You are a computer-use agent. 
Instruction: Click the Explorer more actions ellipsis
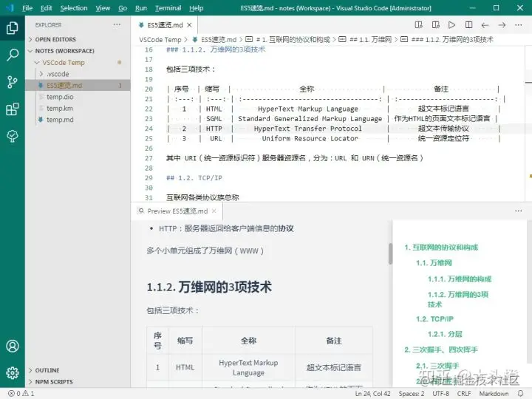click(117, 25)
